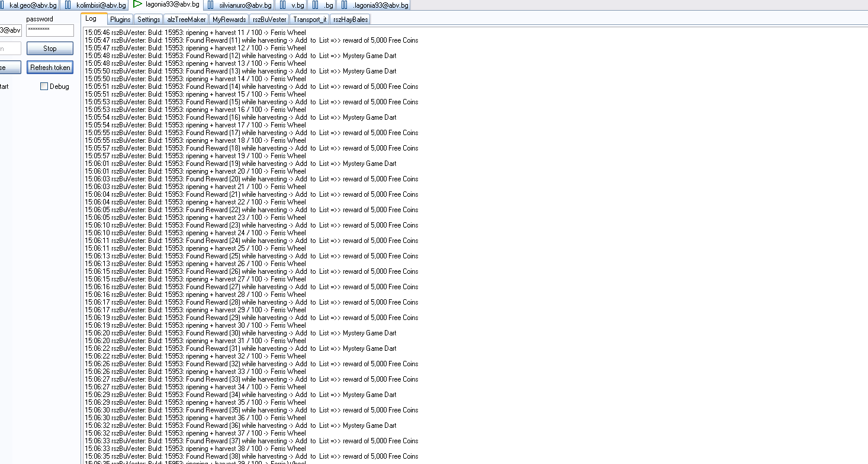Viewport: 868px width, 464px height.
Task: Select the alzTreeMaker tab
Action: click(187, 20)
